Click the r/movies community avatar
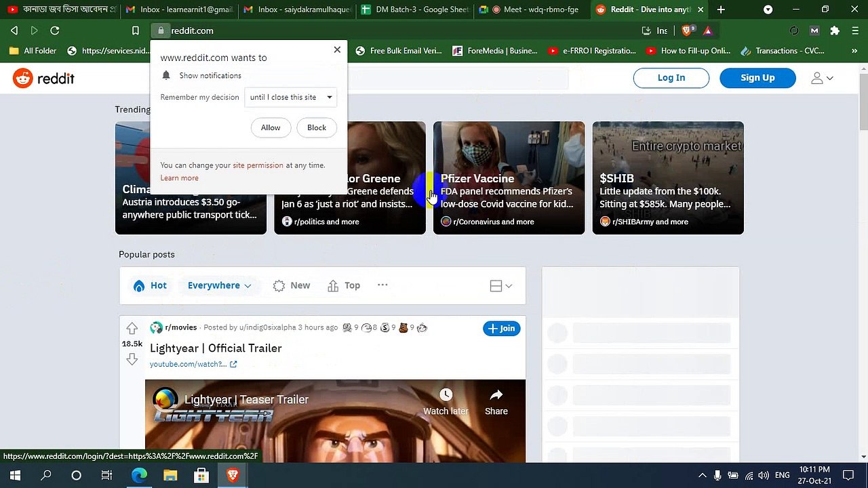Viewport: 868px width, 488px height. (156, 328)
